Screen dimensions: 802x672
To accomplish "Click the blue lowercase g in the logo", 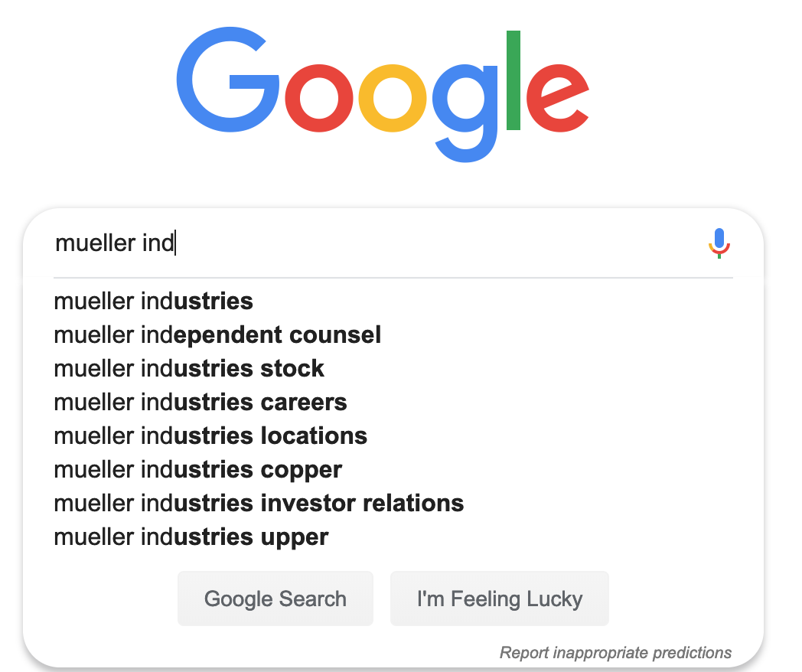I will click(x=465, y=113).
